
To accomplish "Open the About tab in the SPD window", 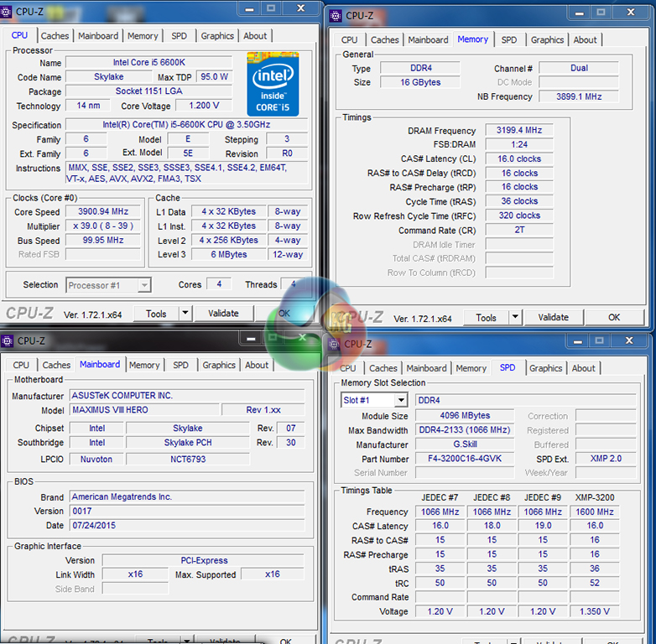I will click(584, 368).
